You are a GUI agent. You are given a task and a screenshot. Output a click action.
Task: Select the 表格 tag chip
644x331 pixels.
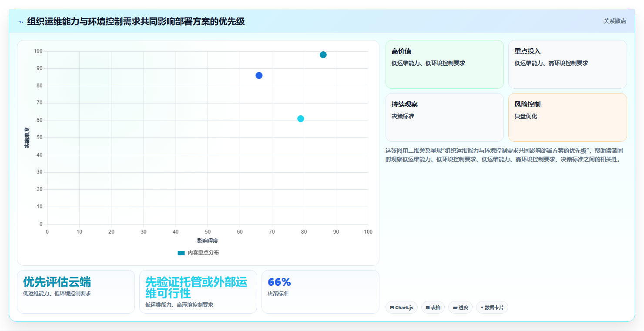(433, 308)
